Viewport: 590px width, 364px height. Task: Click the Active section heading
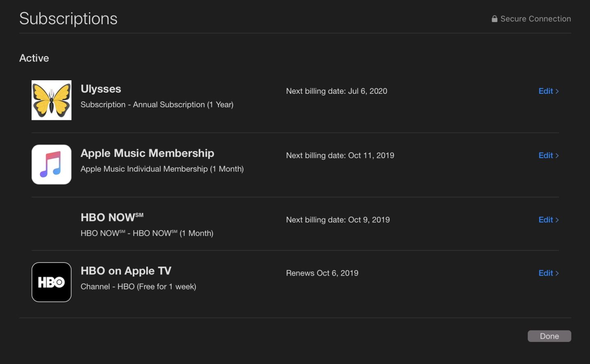[x=34, y=58]
